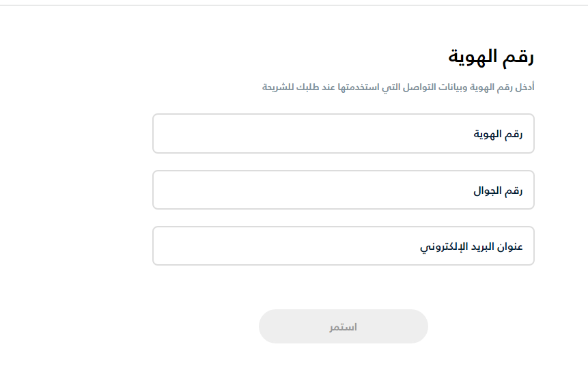Viewport: 588px width, 368px height.
Task: Click the bold رقم الهوية title text
Action: pos(490,57)
